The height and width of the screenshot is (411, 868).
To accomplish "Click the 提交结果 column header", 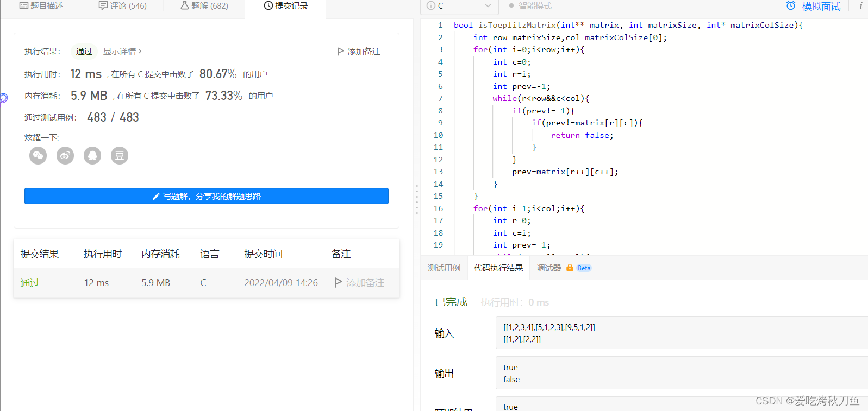I will (40, 254).
